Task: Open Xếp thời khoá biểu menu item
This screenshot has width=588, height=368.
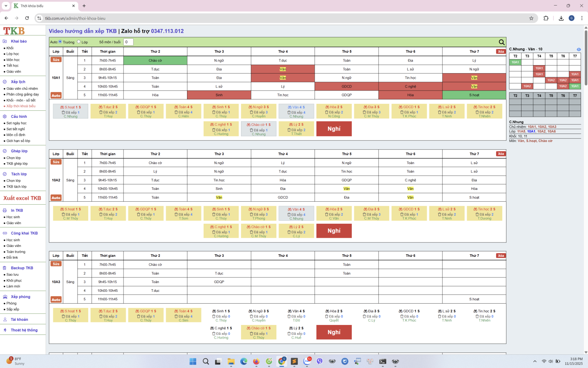Action: click(21, 106)
